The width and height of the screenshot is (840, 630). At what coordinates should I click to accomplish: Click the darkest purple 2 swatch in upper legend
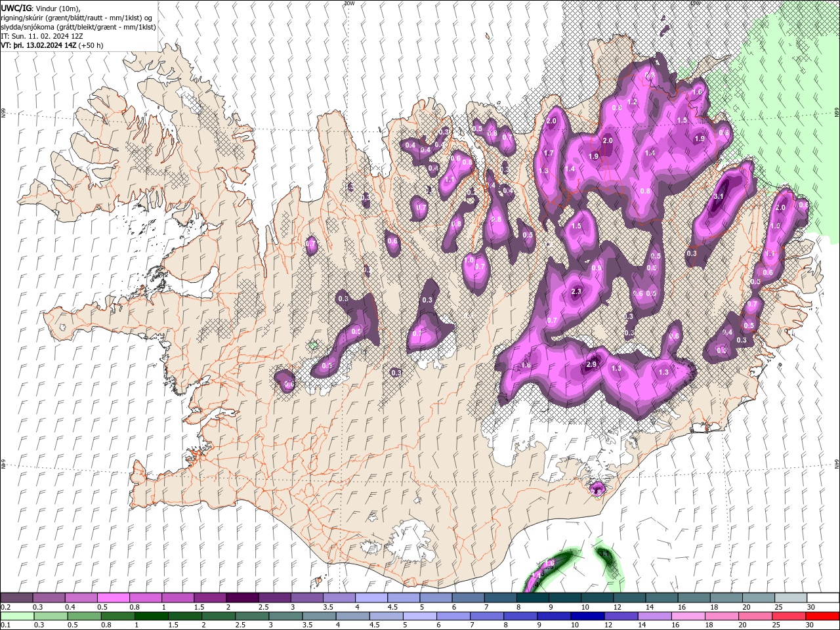pyautogui.click(x=242, y=598)
